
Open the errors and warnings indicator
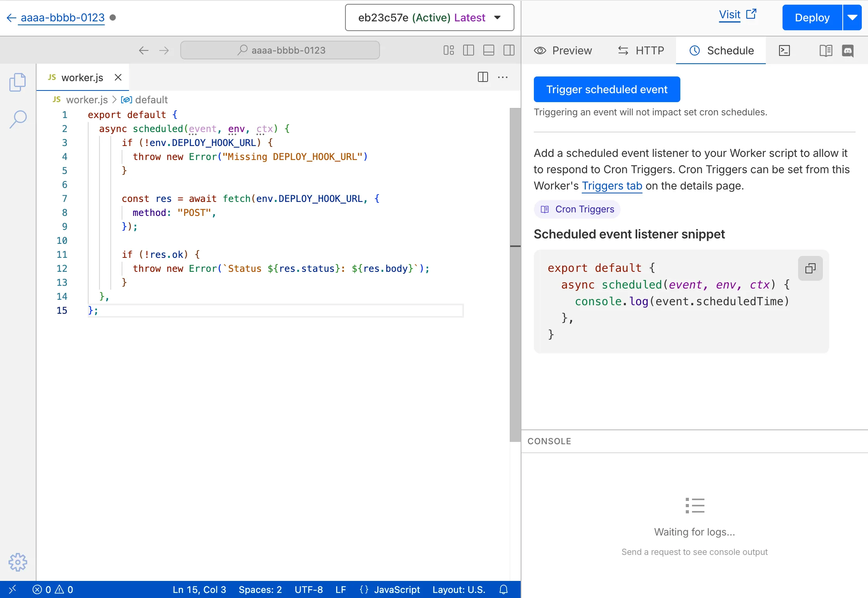tap(53, 589)
